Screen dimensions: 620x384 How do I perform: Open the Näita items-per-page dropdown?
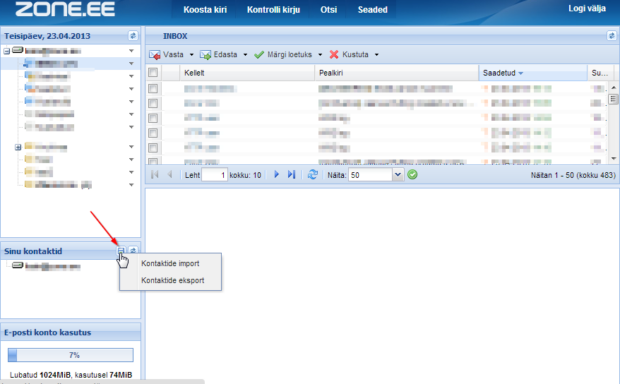click(x=398, y=175)
